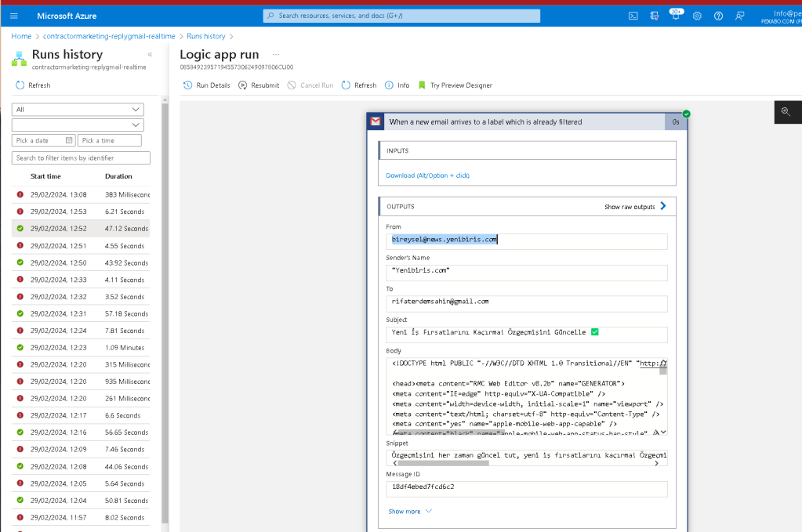Click the Body field expand chevron
The image size is (802, 532).
(x=663, y=432)
